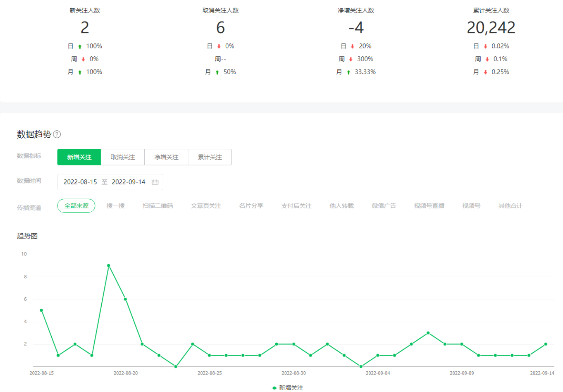Click the 数据趋势 section title
Screen dimensions: 563x392
[x=34, y=134]
